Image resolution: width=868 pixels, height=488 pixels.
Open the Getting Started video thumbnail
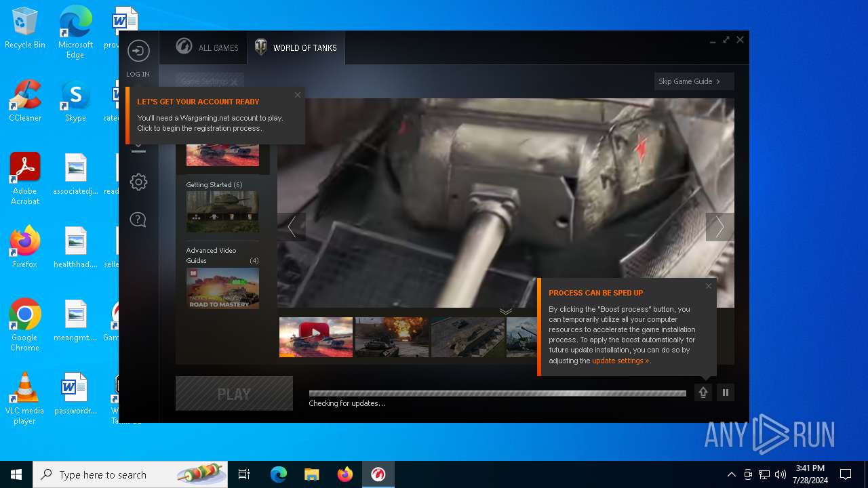[222, 211]
